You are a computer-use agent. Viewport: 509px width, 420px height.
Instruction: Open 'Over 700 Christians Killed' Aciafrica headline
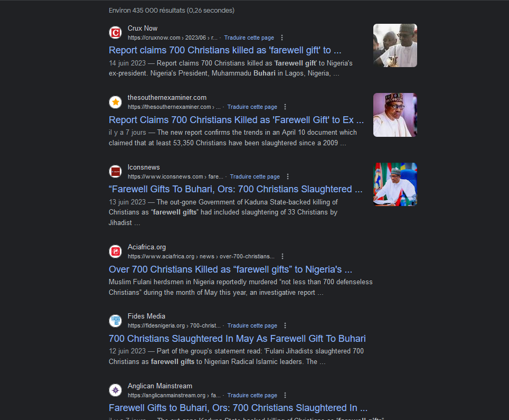point(231,269)
